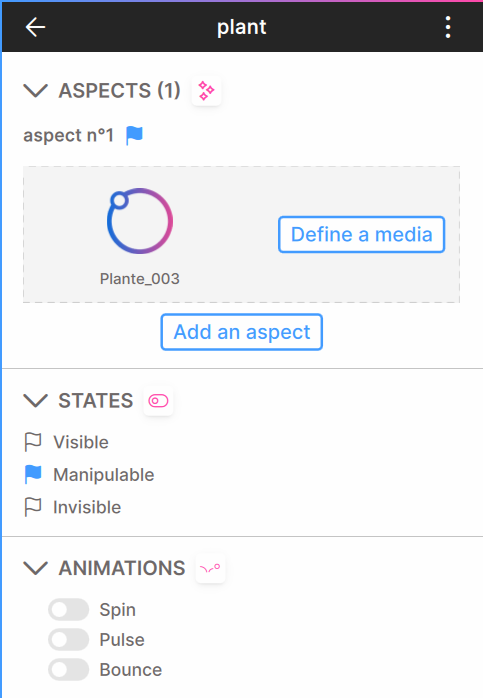Click the pink bounce icon beside ANIMATIONS
The width and height of the screenshot is (483, 698).
210,568
